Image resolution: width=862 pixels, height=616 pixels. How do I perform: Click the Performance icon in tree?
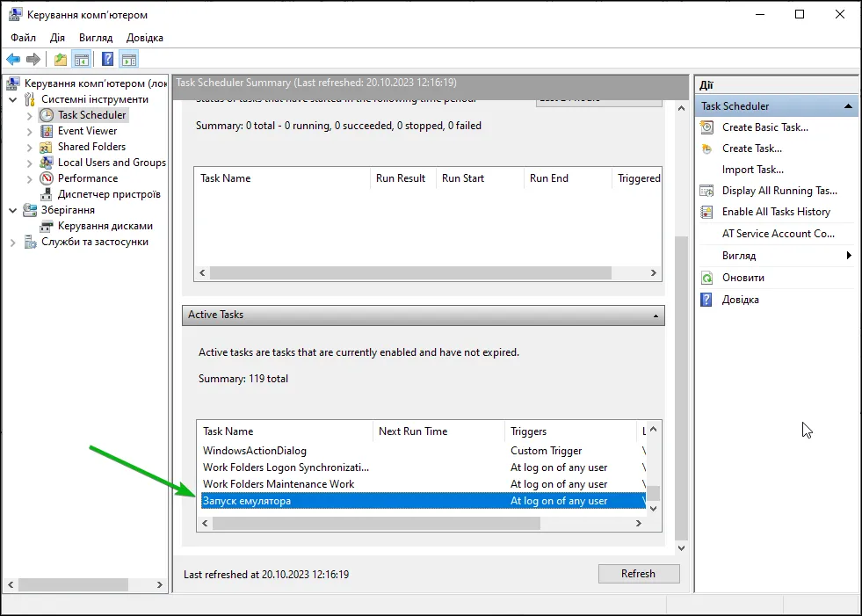click(47, 178)
